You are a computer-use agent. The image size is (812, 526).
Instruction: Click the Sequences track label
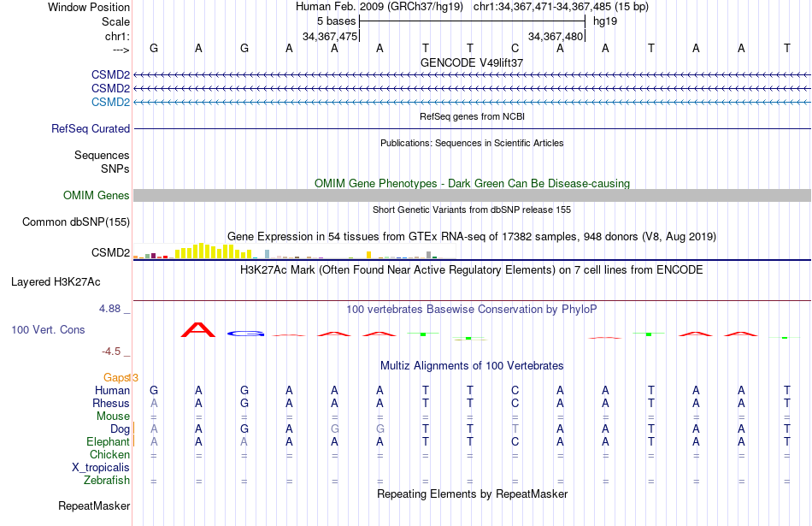102,155
